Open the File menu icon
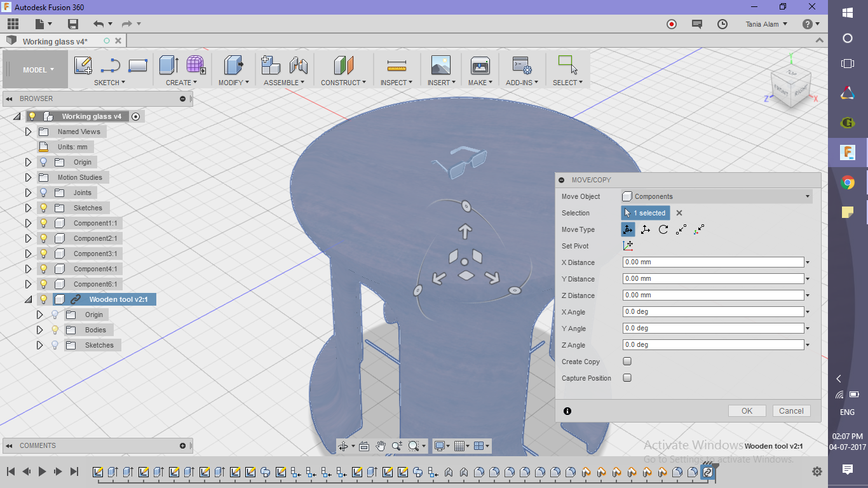Image resolution: width=868 pixels, height=488 pixels. pos(41,24)
